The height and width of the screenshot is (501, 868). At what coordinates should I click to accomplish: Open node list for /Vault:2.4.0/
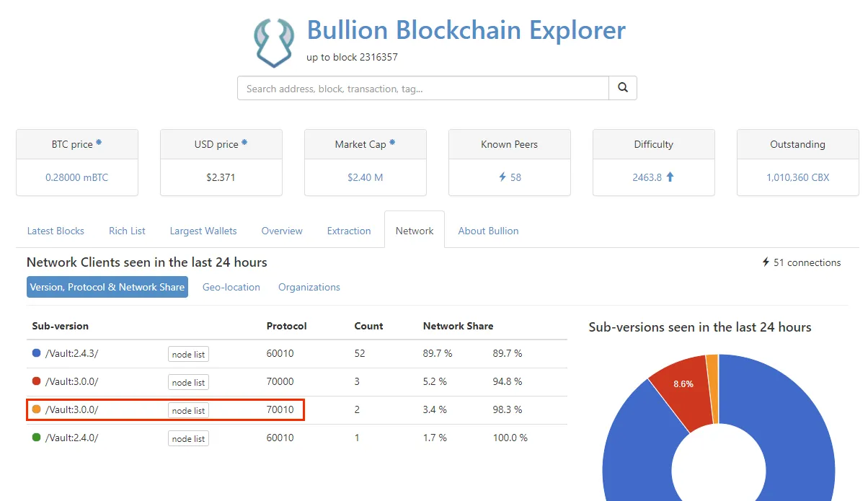[x=188, y=438]
